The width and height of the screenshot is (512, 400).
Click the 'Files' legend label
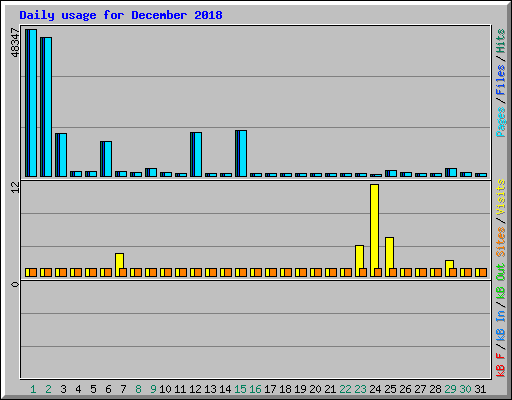[500, 80]
